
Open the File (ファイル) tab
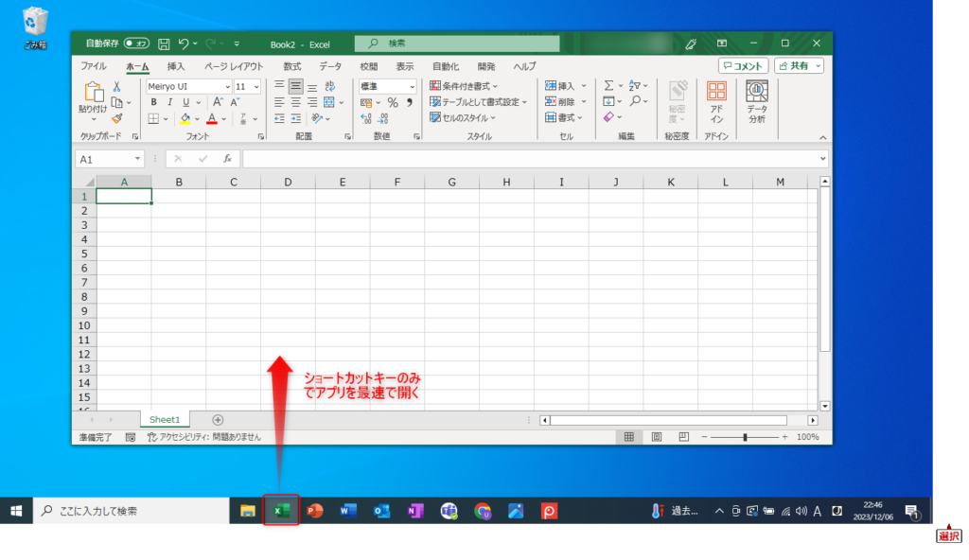pos(94,66)
